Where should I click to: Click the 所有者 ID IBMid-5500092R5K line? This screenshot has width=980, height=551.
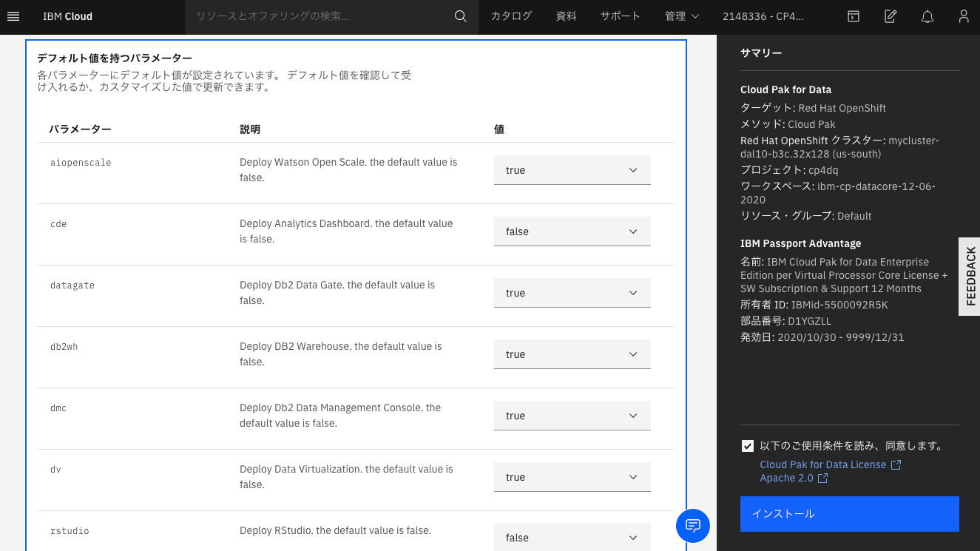tap(814, 305)
